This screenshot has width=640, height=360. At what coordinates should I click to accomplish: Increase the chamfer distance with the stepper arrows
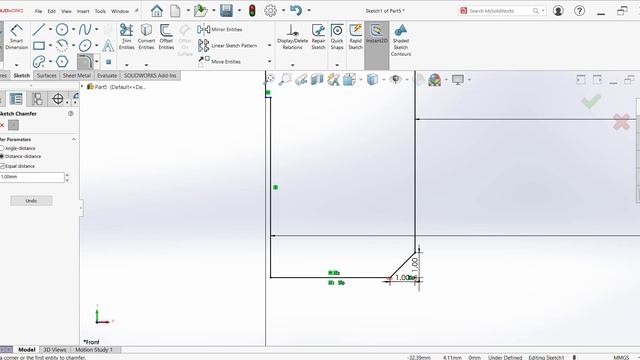(67, 175)
